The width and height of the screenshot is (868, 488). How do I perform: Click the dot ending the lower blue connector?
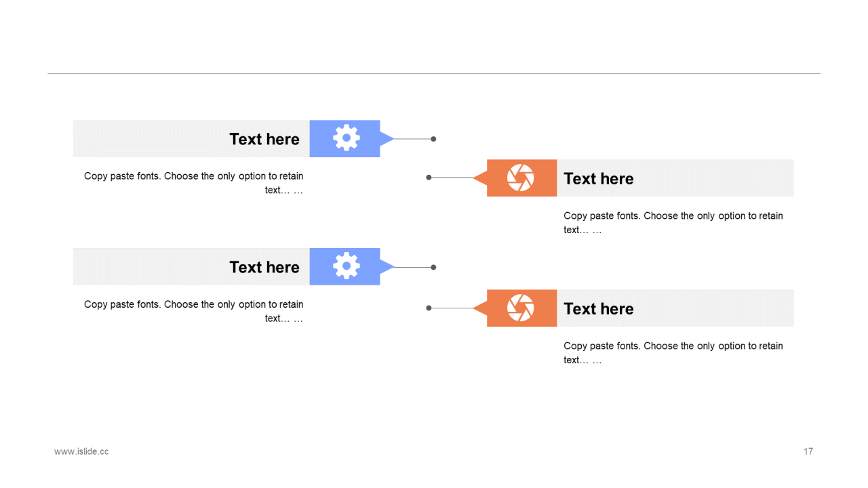(x=433, y=267)
